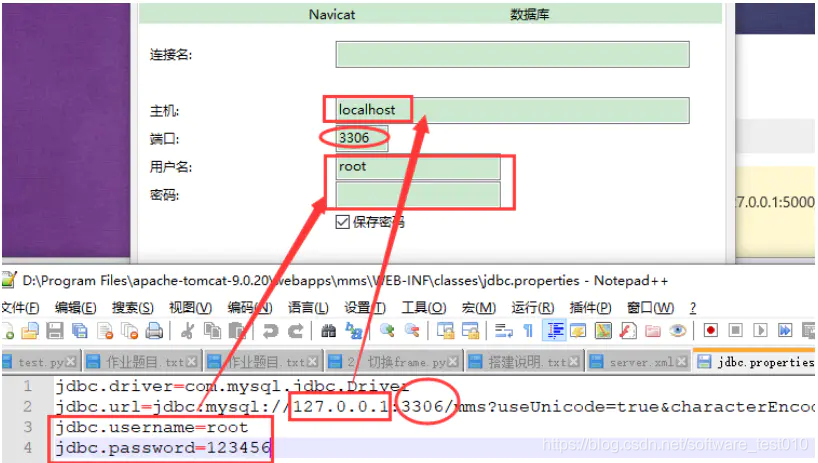The height and width of the screenshot is (463, 818).
Task: Toggle Show All Characters pilcrow icon
Action: (x=528, y=331)
